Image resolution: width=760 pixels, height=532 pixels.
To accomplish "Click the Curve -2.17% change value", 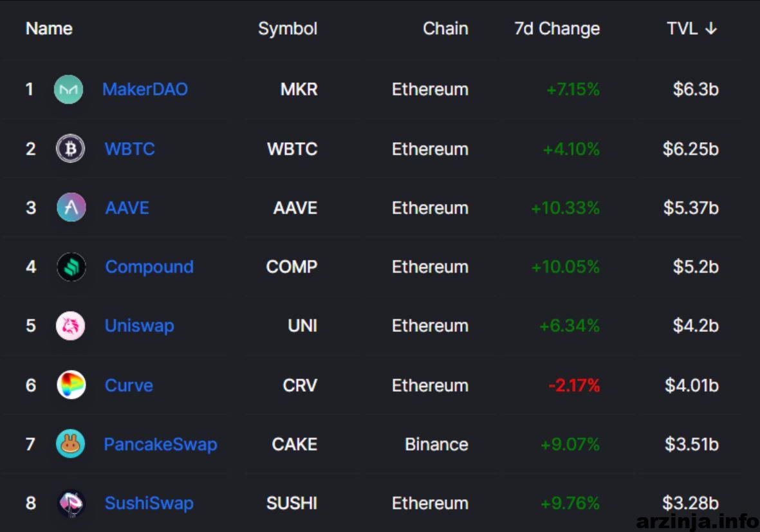I will 574,386.
